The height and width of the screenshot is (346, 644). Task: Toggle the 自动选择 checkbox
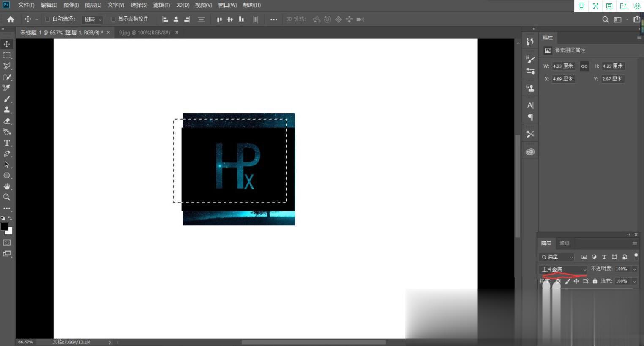[x=48, y=19]
